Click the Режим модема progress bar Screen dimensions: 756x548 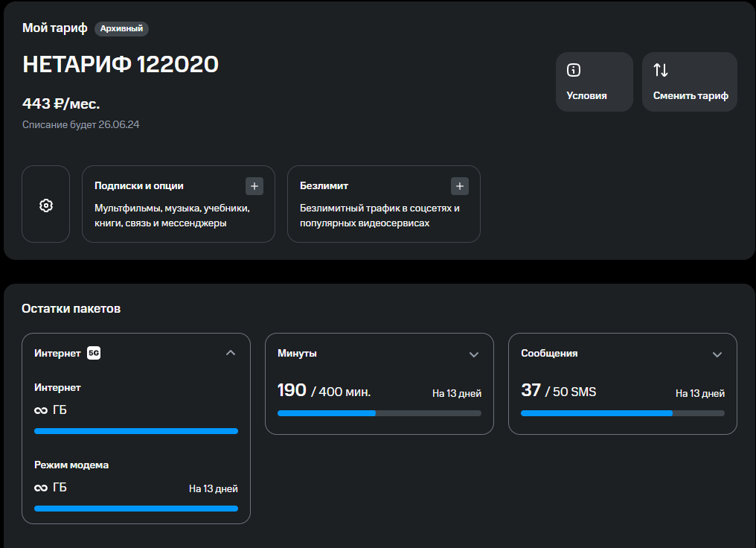tap(136, 509)
